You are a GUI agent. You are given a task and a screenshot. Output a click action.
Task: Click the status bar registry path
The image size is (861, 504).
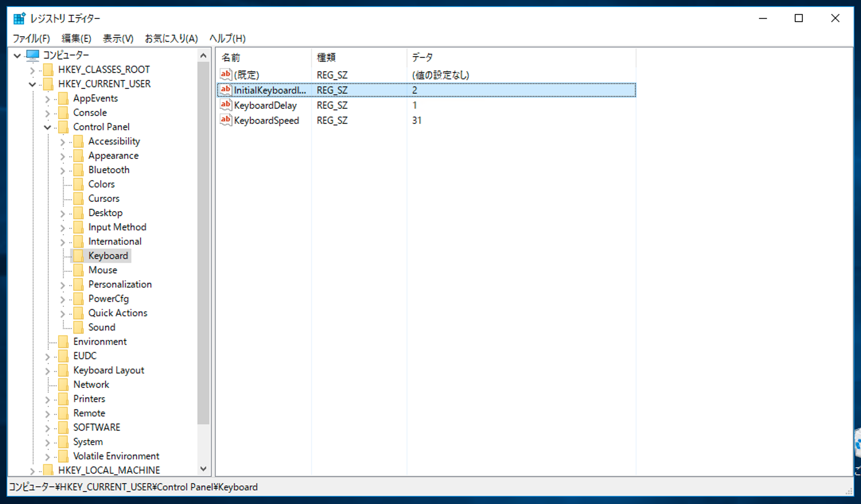coord(133,487)
